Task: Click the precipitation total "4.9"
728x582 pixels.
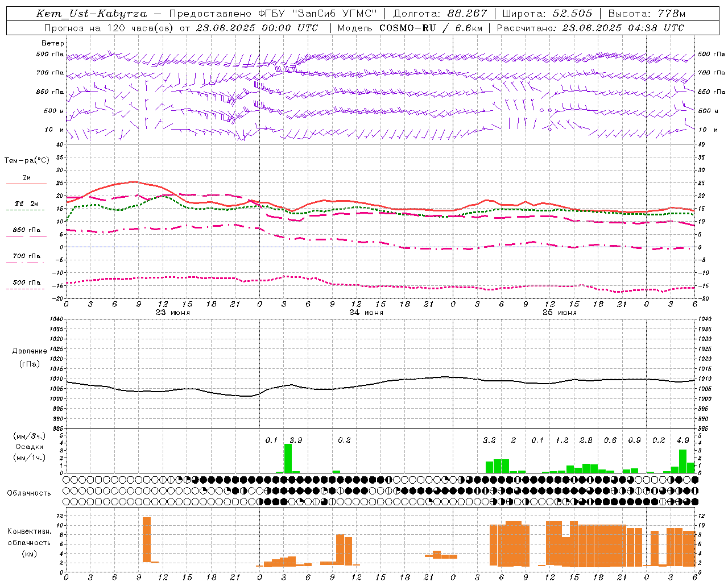Action: coord(683,440)
